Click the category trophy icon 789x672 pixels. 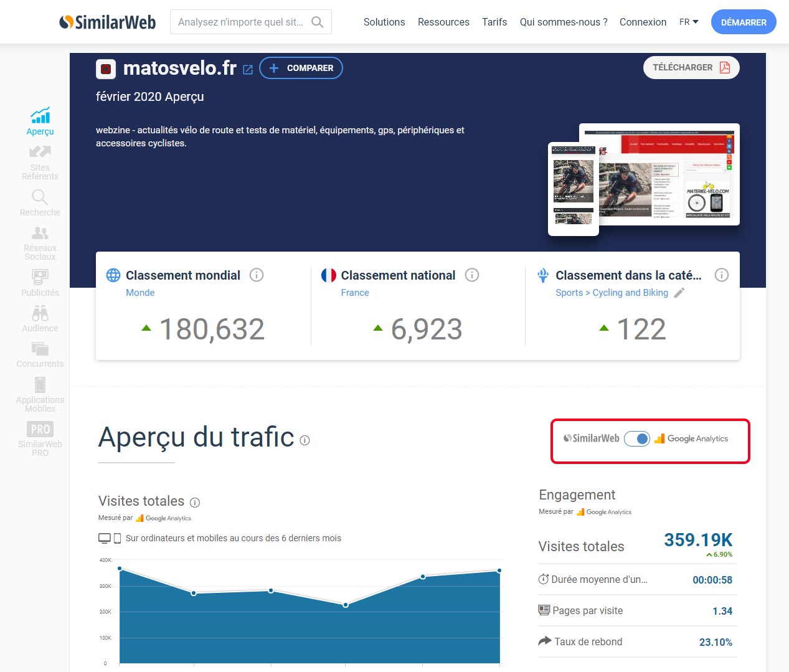(543, 275)
